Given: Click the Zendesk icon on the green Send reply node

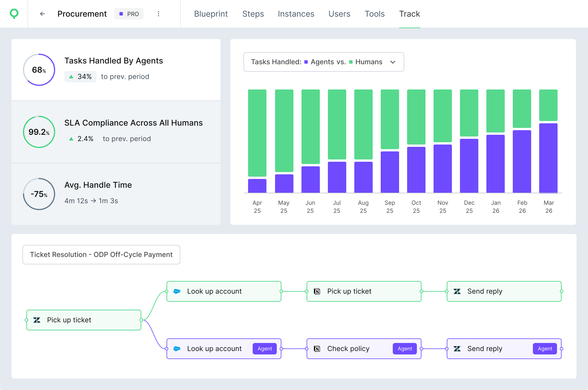Looking at the screenshot, I should pos(457,291).
